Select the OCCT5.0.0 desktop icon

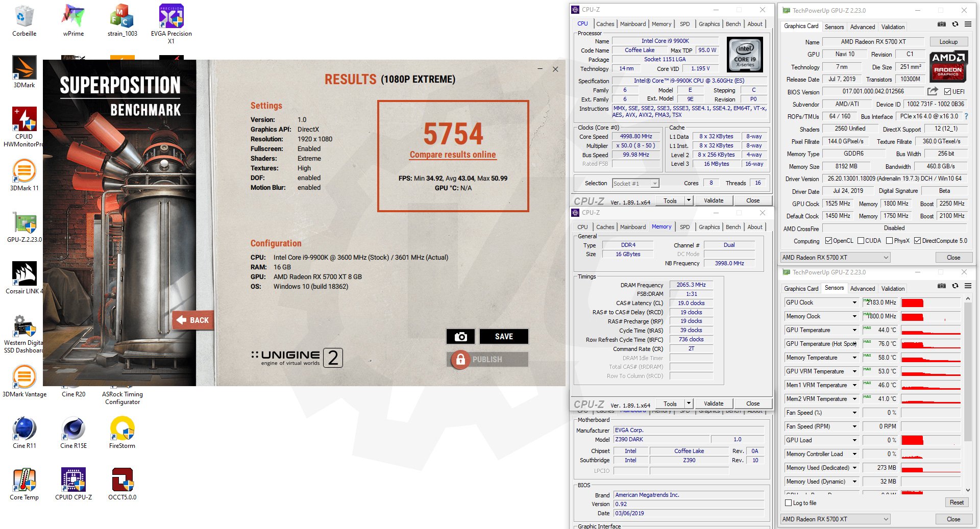[x=122, y=483]
